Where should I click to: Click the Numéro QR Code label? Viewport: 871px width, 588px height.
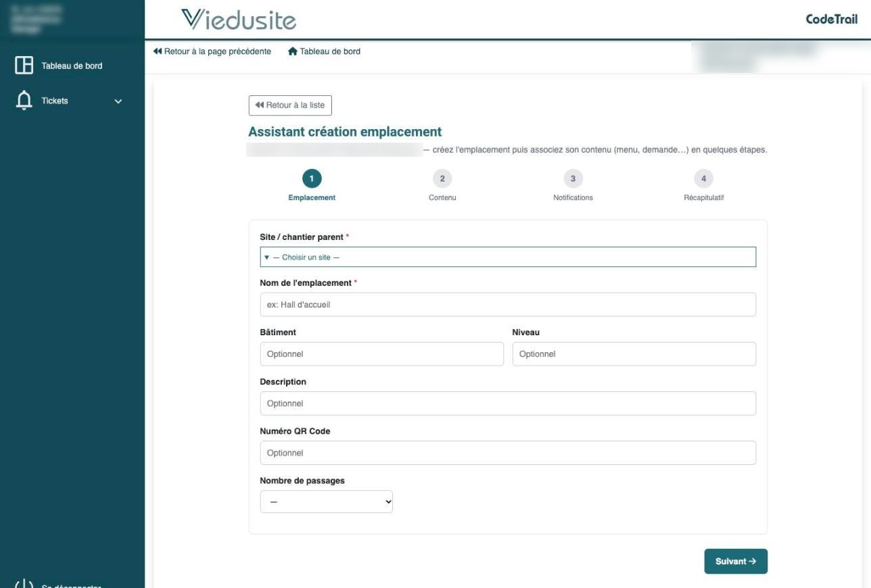click(295, 431)
